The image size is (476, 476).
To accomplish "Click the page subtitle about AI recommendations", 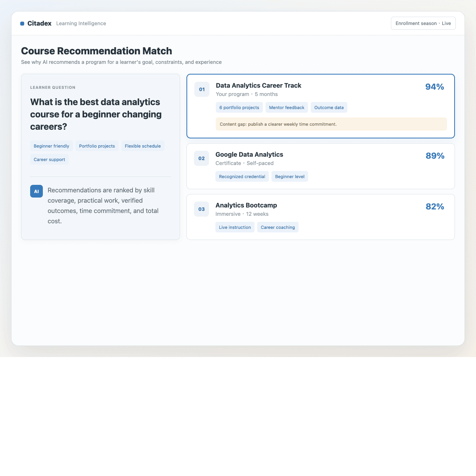I will (x=121, y=62).
